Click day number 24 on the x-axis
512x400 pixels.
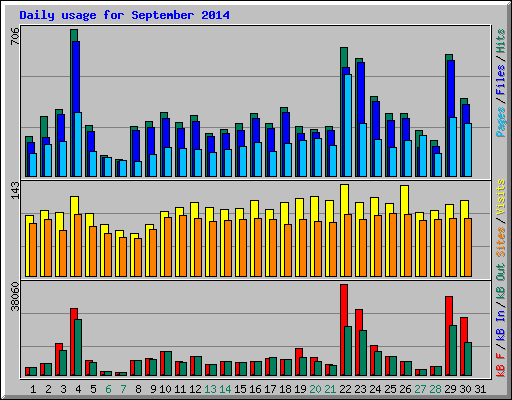[375, 389]
